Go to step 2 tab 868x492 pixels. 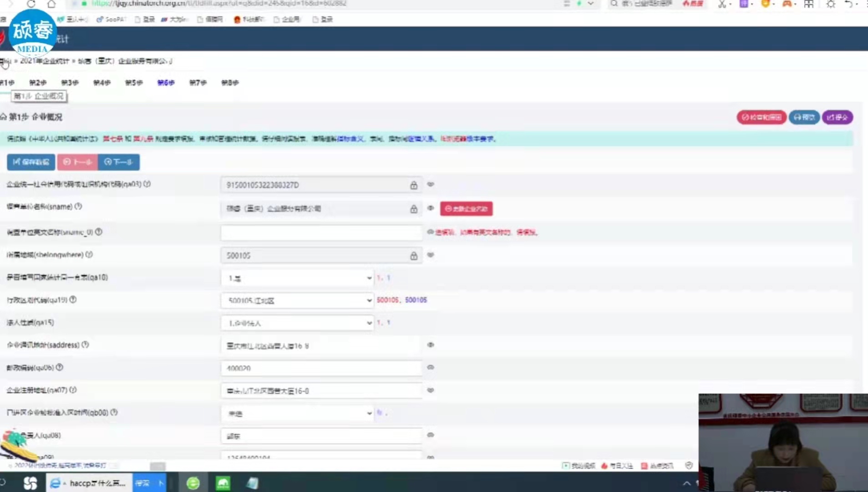click(x=38, y=82)
